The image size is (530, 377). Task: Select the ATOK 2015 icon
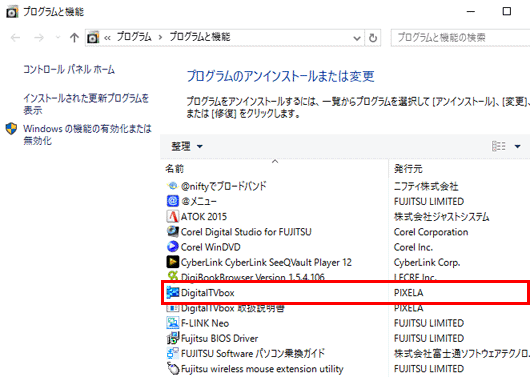(172, 216)
